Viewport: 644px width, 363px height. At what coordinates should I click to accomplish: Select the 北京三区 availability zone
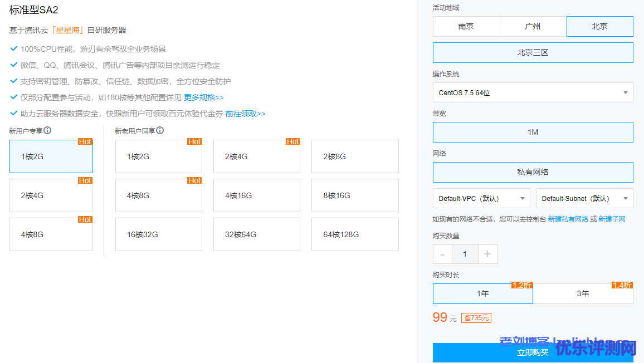tap(533, 53)
